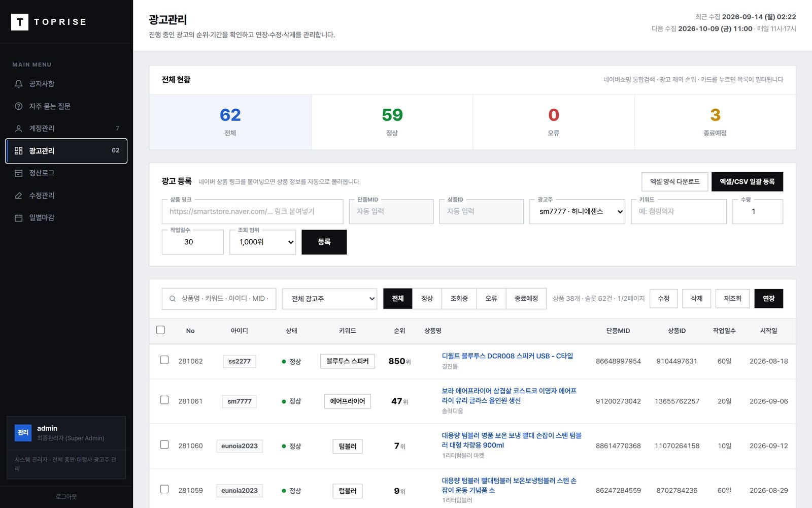The height and width of the screenshot is (508, 812).
Task: Click the 연장 button
Action: pos(769,299)
